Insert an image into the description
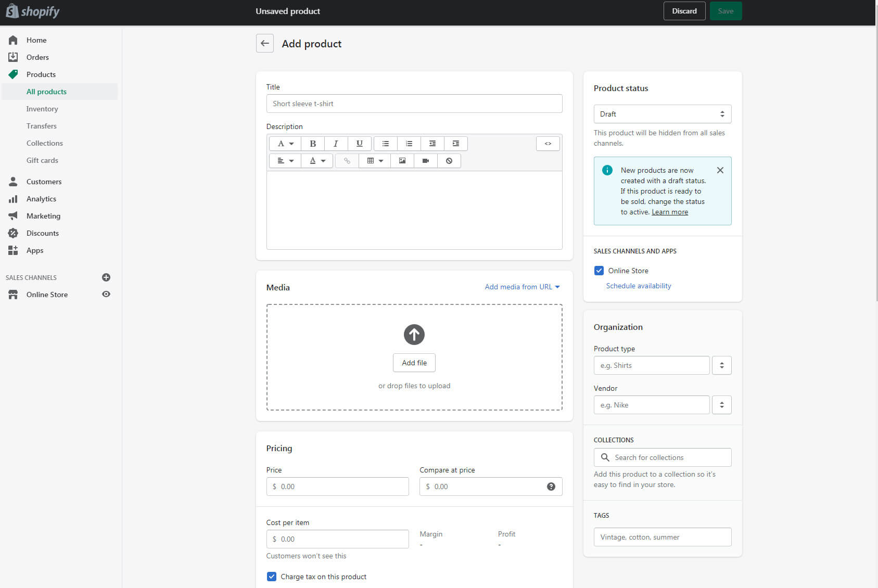878x588 pixels. click(x=402, y=160)
